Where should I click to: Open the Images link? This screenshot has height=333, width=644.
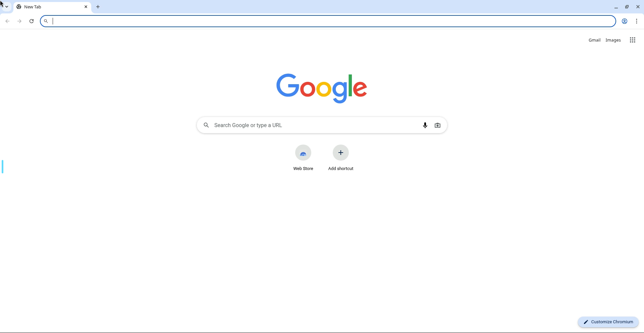pos(613,40)
